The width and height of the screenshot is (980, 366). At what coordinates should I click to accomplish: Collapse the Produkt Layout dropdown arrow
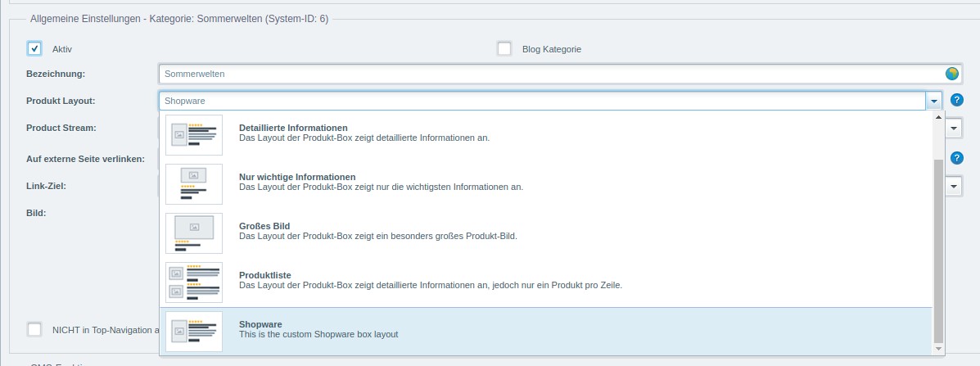click(x=933, y=101)
